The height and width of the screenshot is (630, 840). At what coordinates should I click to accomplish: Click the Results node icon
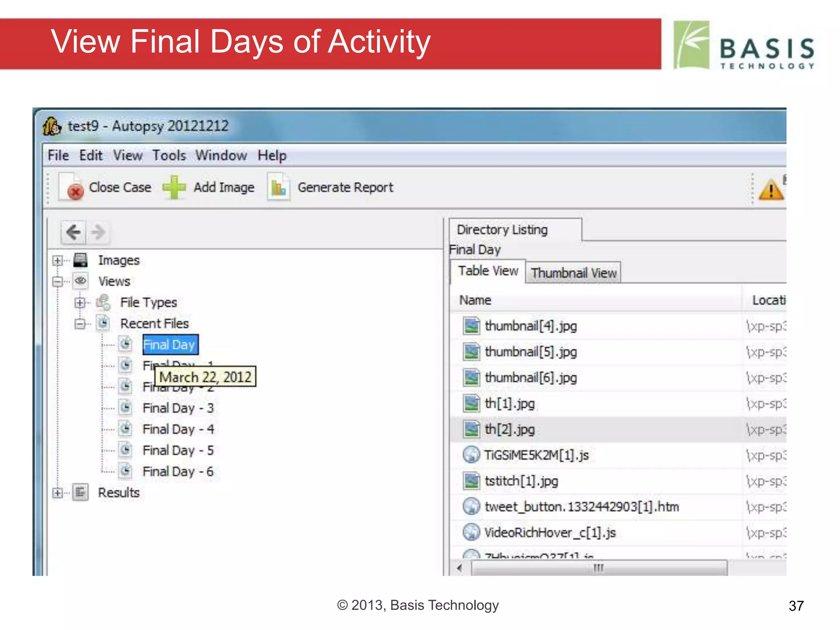(80, 492)
